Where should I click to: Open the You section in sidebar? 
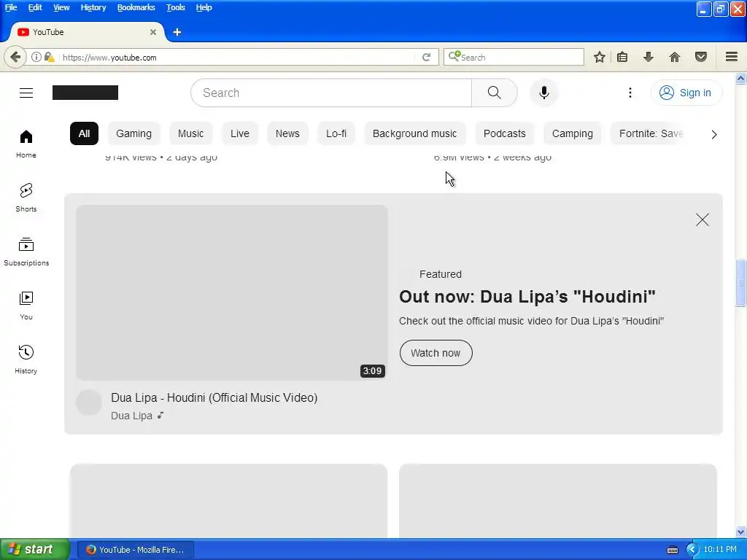point(26,306)
